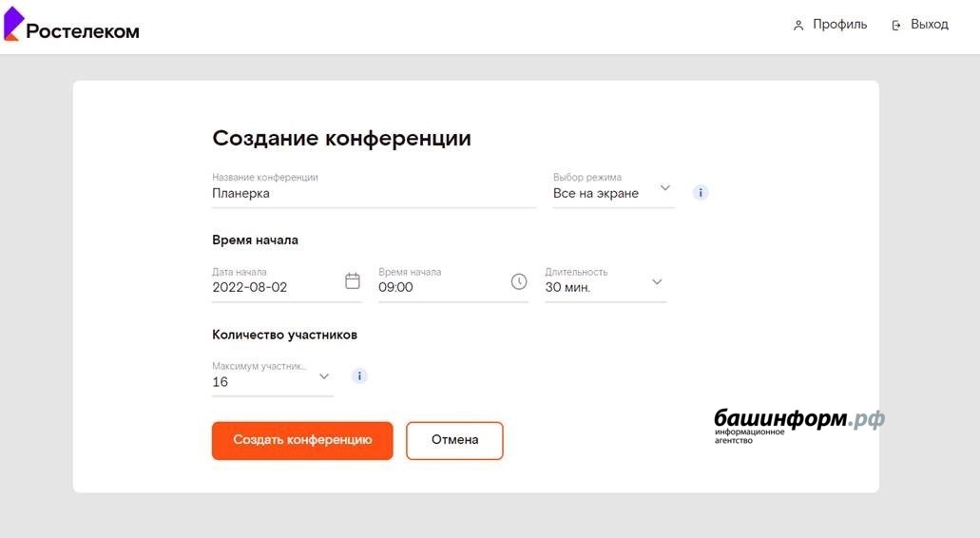Click the Создать конференцию button

302,440
